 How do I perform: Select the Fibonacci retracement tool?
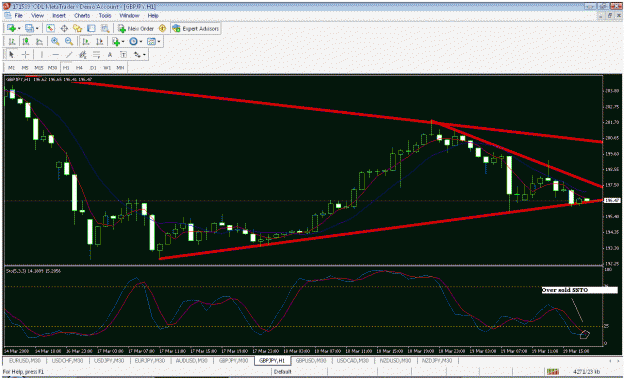click(x=96, y=54)
